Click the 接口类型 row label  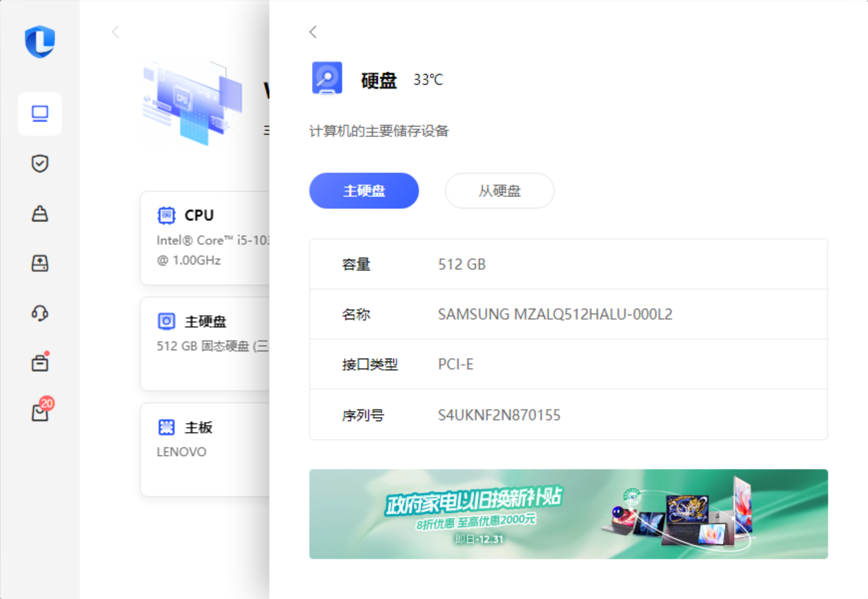(370, 365)
